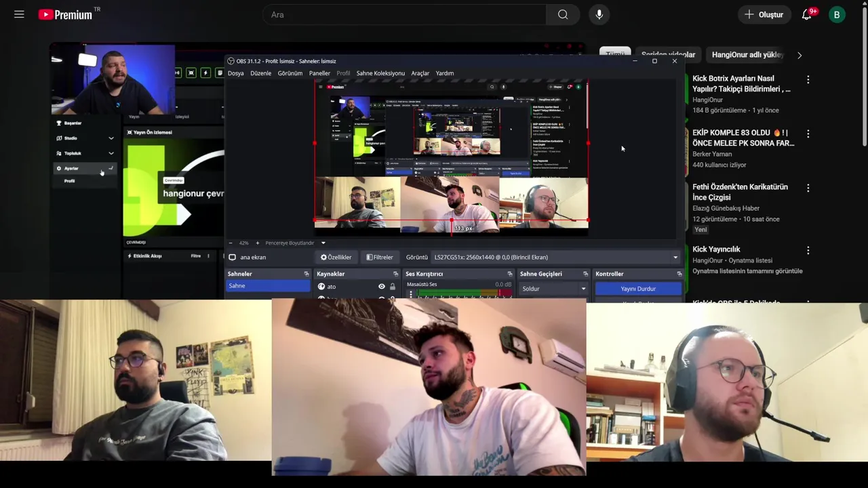
Task: Click the Kick toolbar icon left of the lightning icon
Action: [191, 73]
